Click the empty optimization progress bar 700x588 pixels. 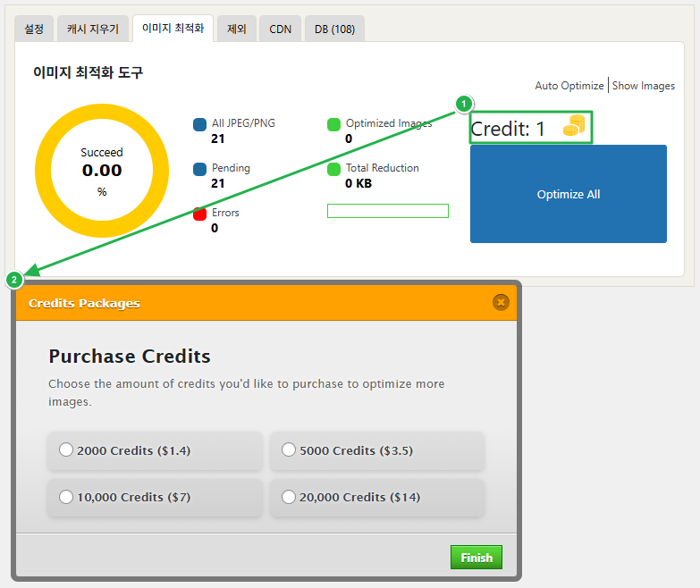coord(387,211)
